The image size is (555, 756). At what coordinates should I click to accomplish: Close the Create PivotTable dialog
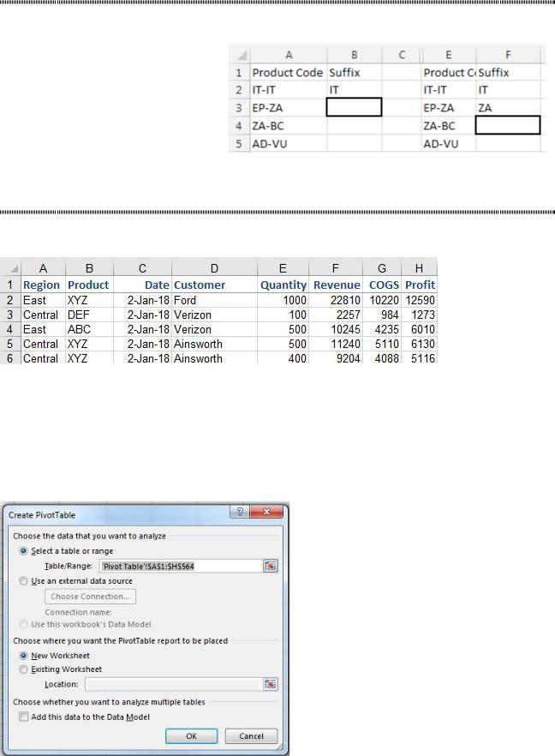(x=267, y=512)
